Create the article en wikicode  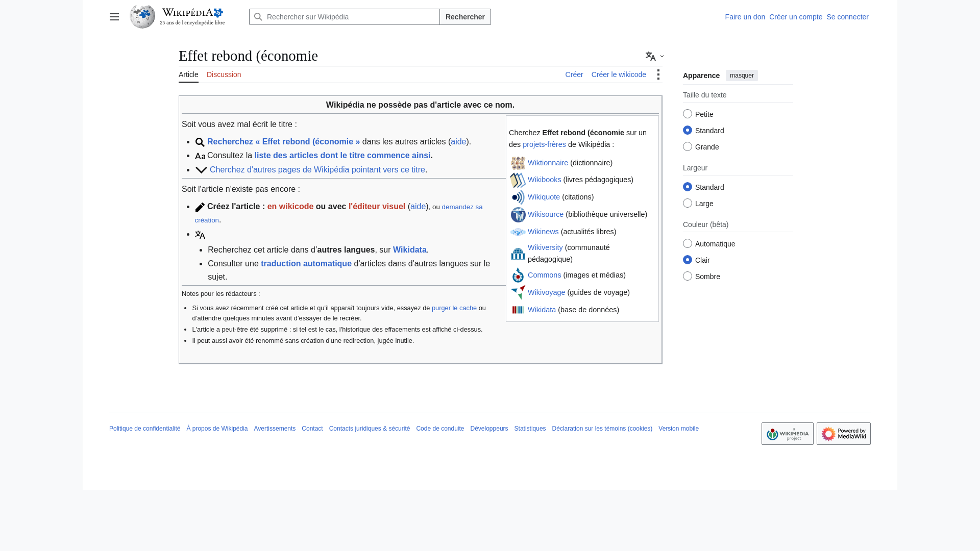coord(290,207)
